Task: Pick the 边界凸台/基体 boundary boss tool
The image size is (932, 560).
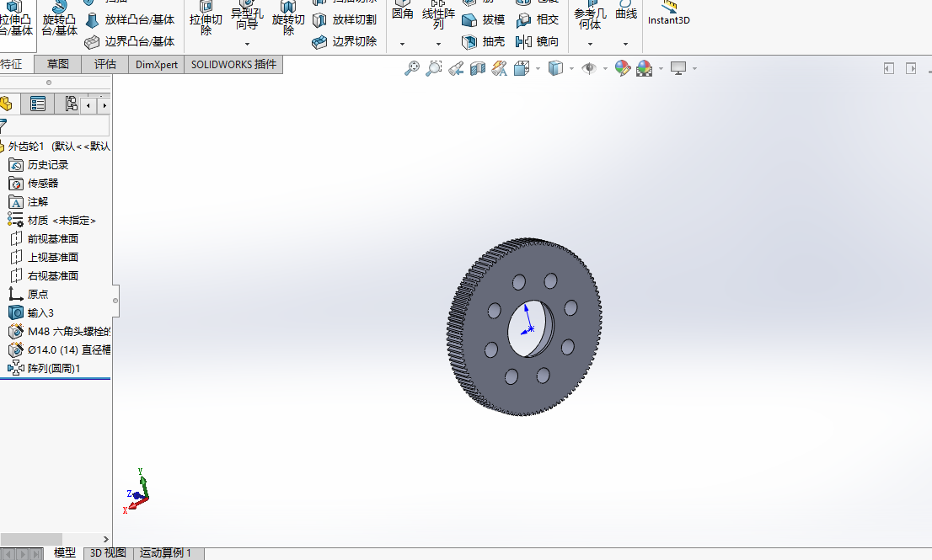Action: click(130, 41)
